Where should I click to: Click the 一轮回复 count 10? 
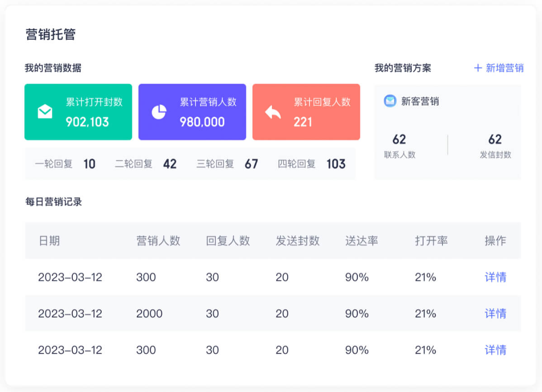[90, 164]
